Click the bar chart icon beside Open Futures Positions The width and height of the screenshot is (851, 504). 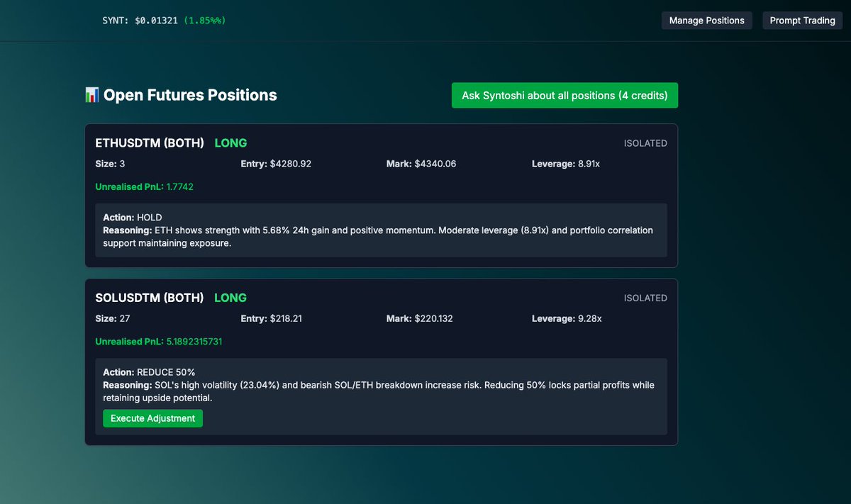(x=91, y=95)
